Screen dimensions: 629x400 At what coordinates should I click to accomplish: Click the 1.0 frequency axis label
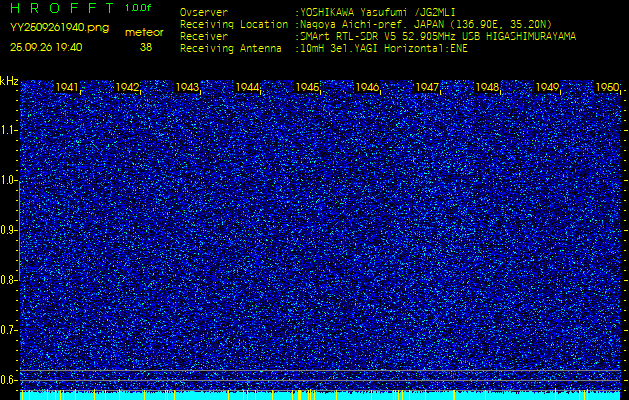coord(7,181)
